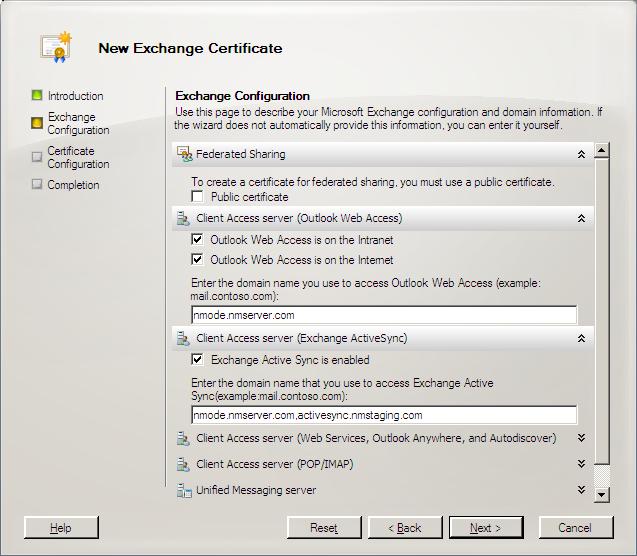
Task: Click the POP/IMAP server icon
Action: point(183,465)
